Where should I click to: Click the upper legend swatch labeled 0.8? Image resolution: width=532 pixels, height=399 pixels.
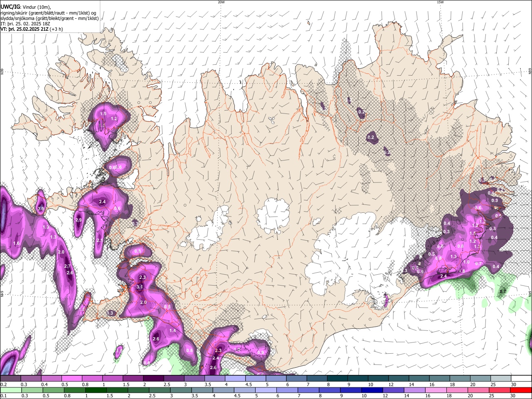[92, 379]
